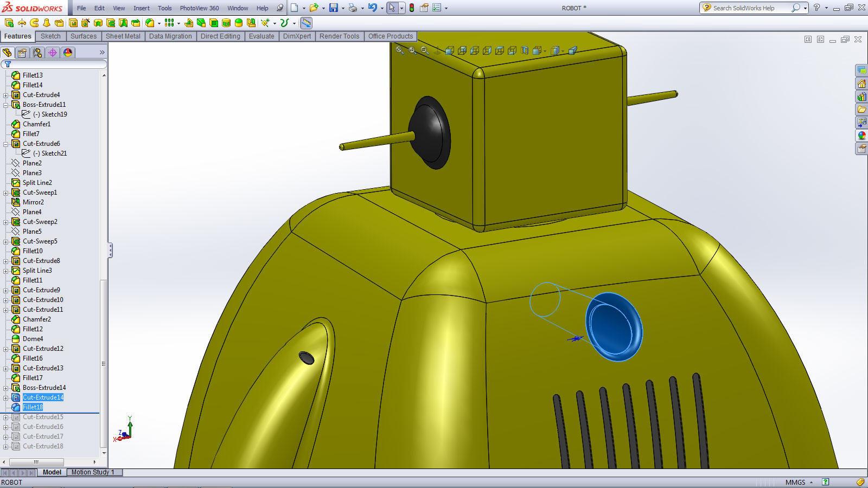This screenshot has height=488, width=868.
Task: Click the Extruded Cut icon
Action: click(x=73, y=23)
